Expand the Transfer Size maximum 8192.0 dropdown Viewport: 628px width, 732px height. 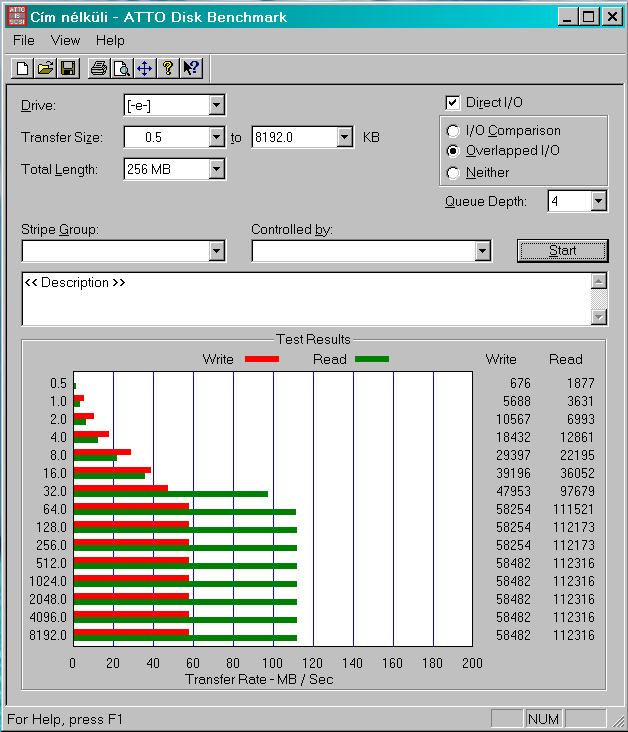pyautogui.click(x=344, y=137)
